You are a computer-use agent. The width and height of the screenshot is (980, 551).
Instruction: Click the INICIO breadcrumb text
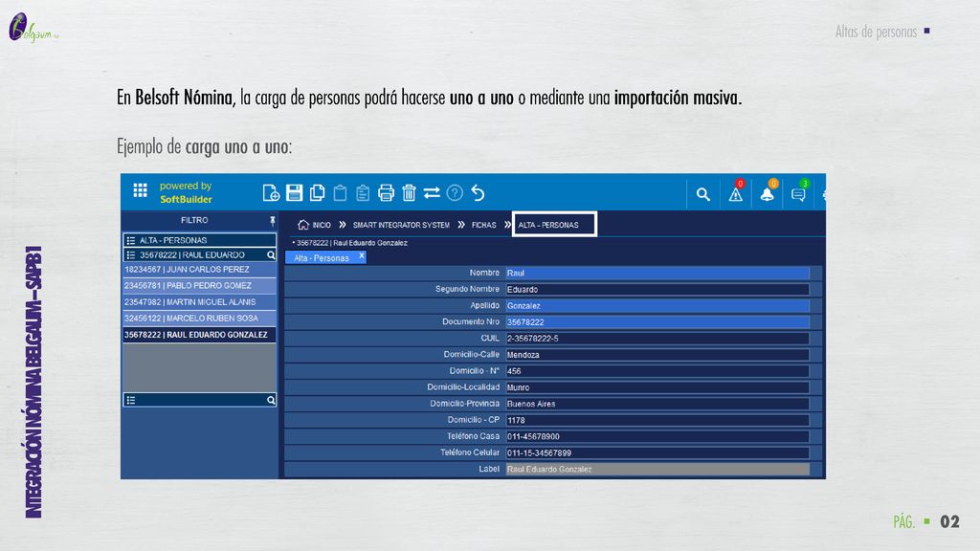coord(322,225)
